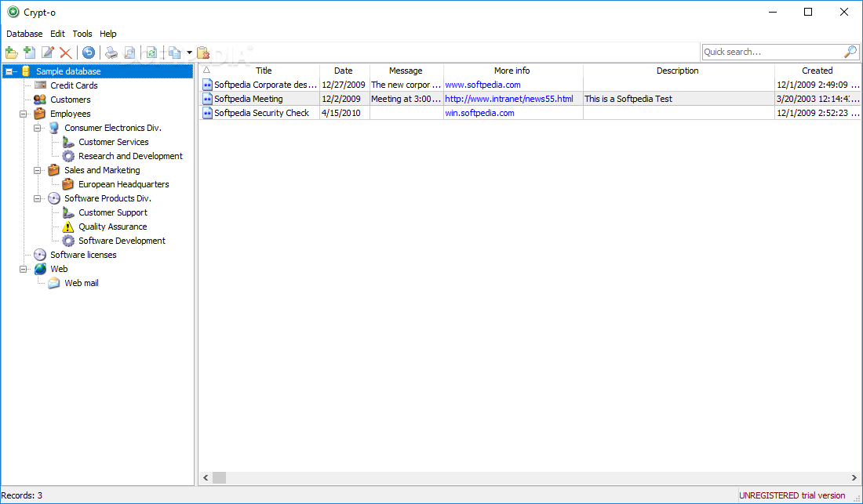Viewport: 863px width, 504px height.
Task: Select Quality Assurance tree item
Action: pyautogui.click(x=113, y=227)
